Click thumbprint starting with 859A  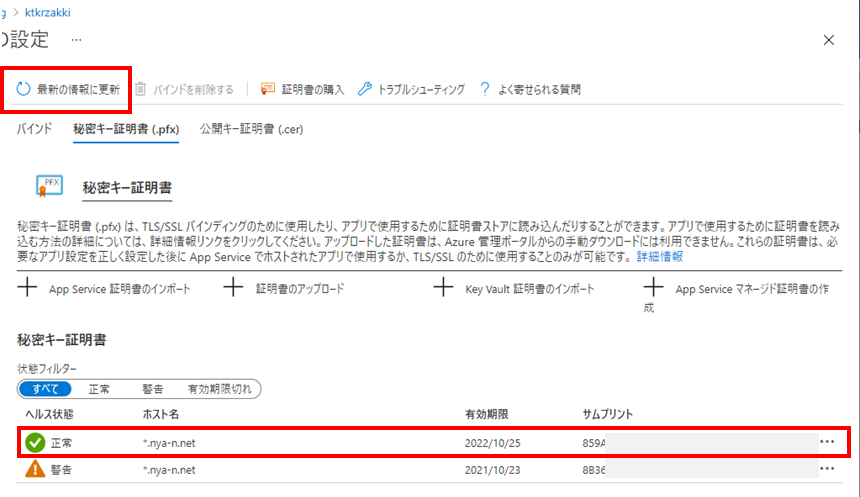coord(594,443)
